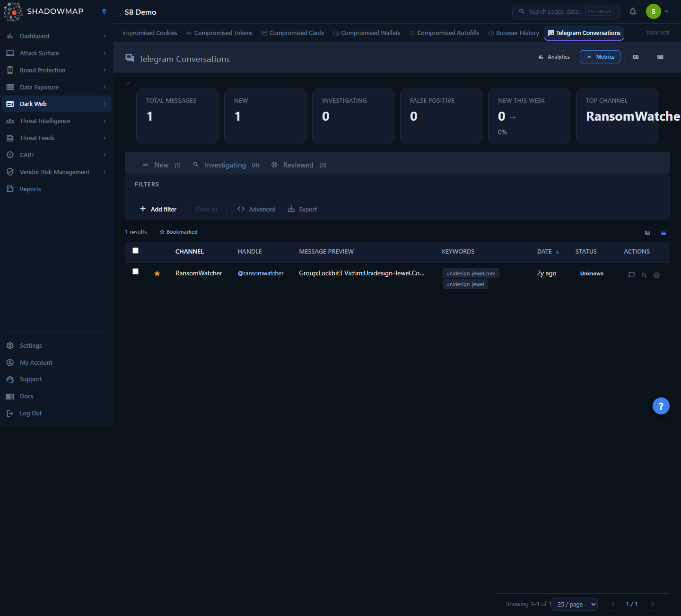Image resolution: width=681 pixels, height=616 pixels.
Task: Click Clear all filters
Action: pos(207,209)
